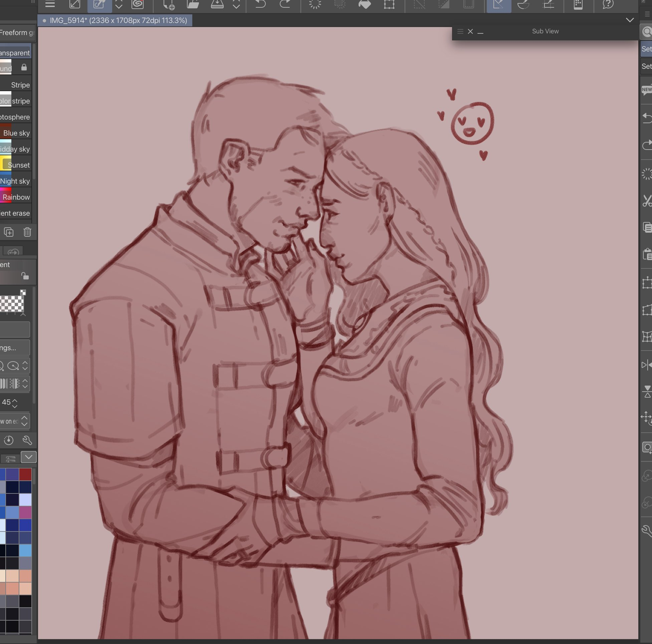Viewport: 652px width, 644px height.
Task: Create new canvas with New icon
Action: pyautogui.click(x=168, y=4)
